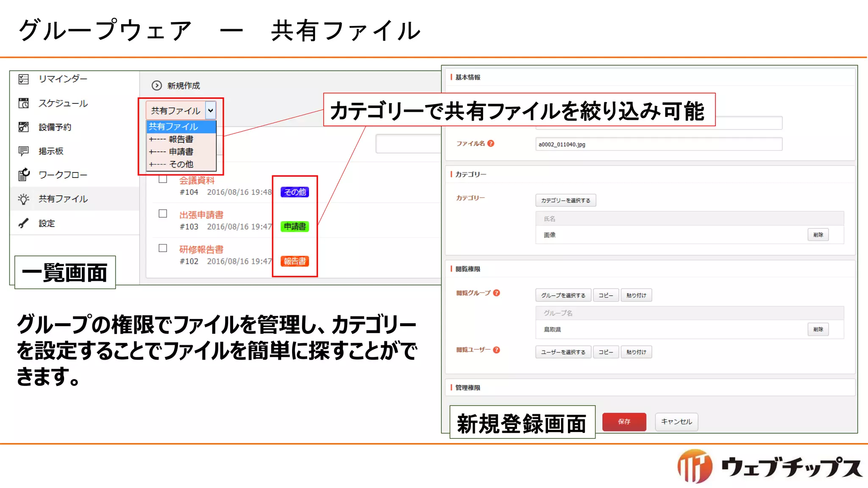Click the search box in file list

[408, 144]
